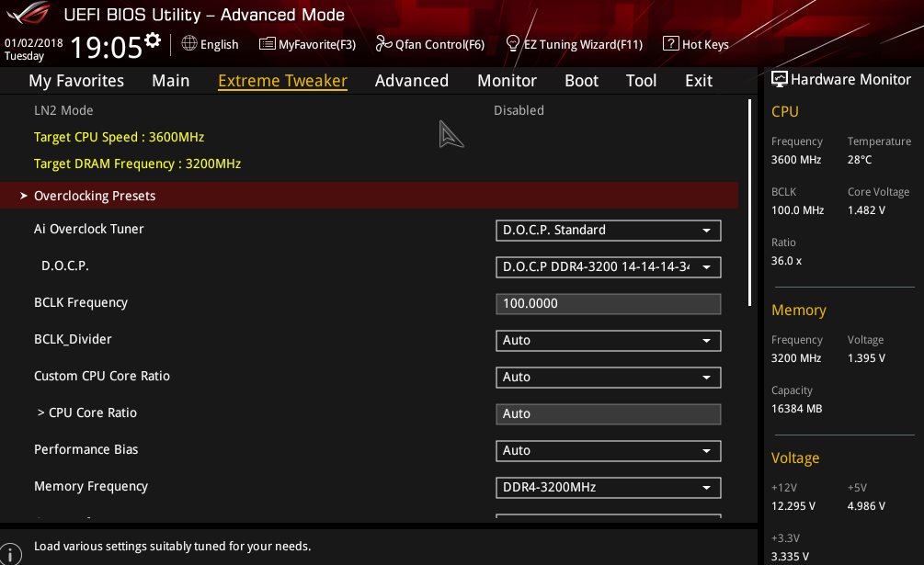Switch to the Boot tab
The width and height of the screenshot is (924, 565).
tap(582, 81)
